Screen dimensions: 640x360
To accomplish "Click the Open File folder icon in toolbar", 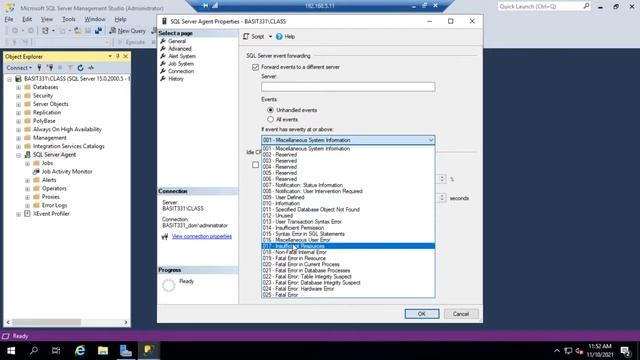I will click(77, 31).
